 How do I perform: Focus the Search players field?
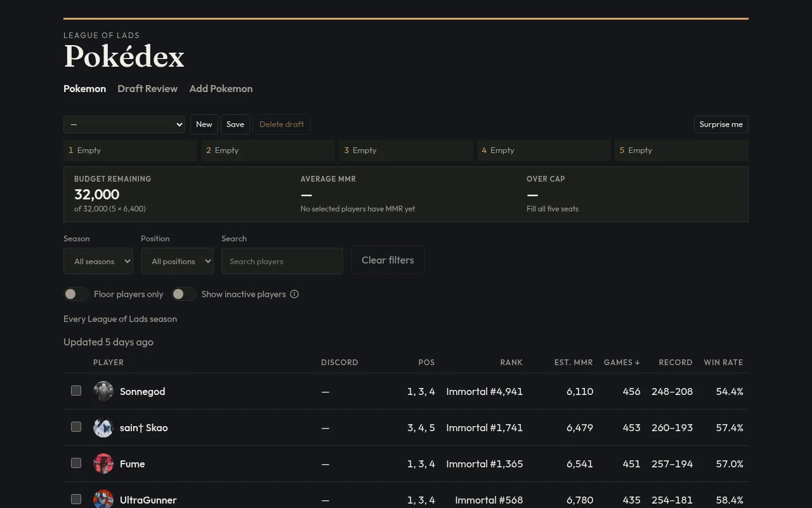(x=282, y=261)
